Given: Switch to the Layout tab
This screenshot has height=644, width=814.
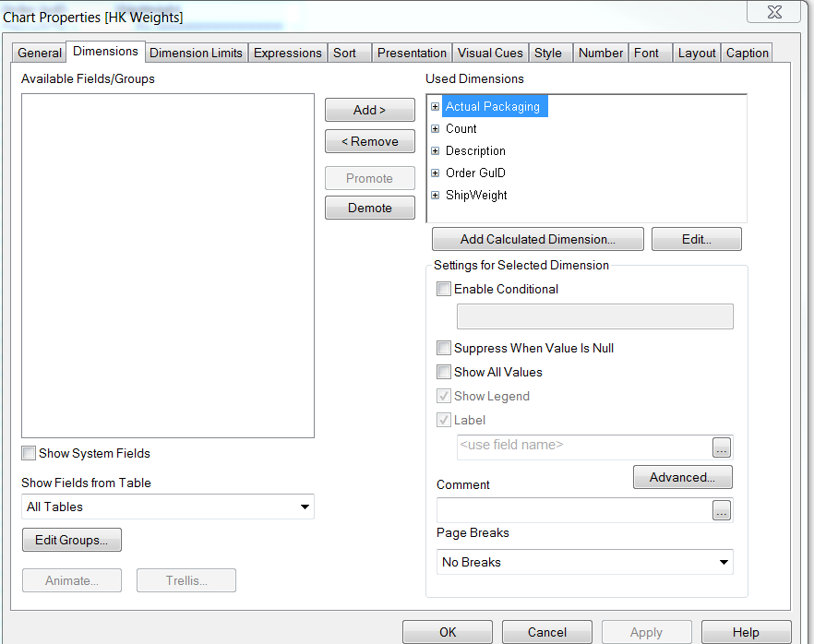Looking at the screenshot, I should [697, 53].
